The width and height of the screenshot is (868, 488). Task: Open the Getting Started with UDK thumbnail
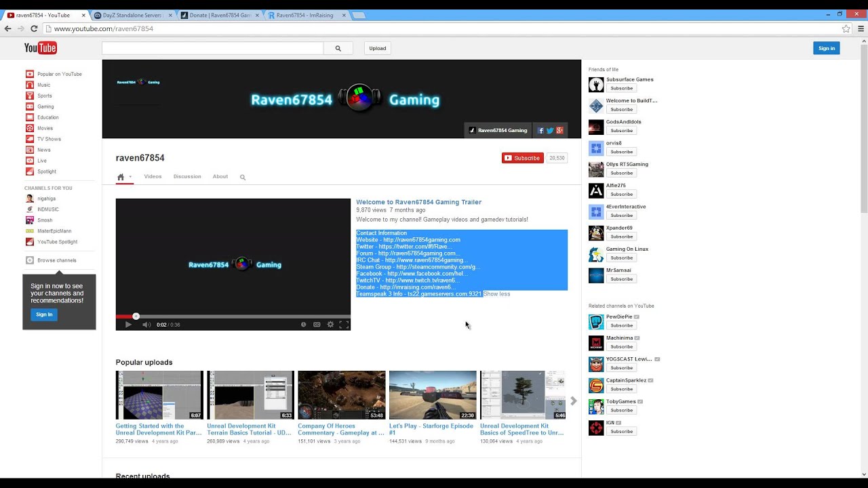tap(159, 395)
